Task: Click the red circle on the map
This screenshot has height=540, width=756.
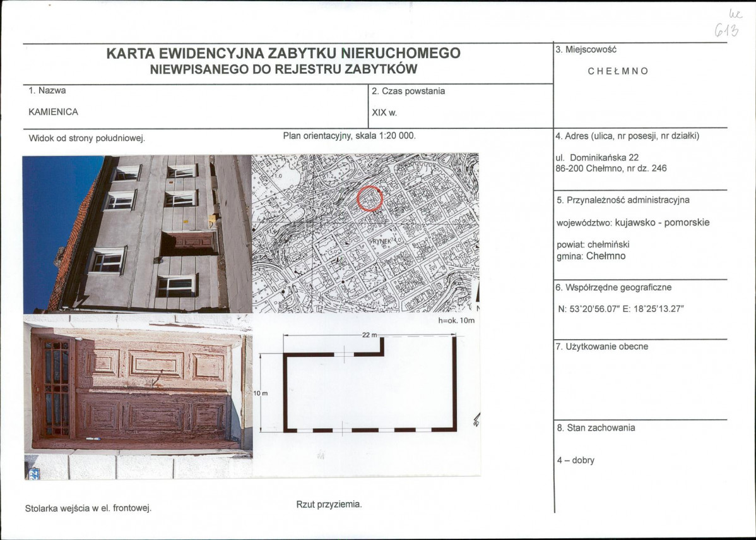Action: [x=370, y=198]
